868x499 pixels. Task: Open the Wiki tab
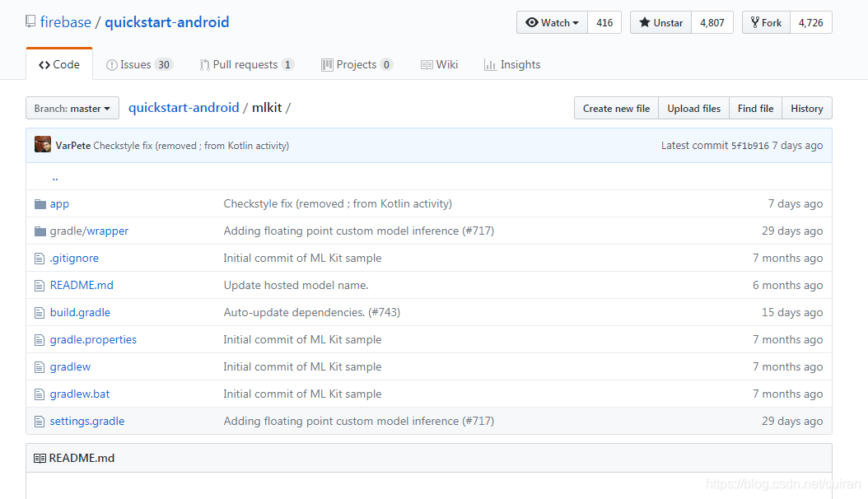tap(440, 65)
